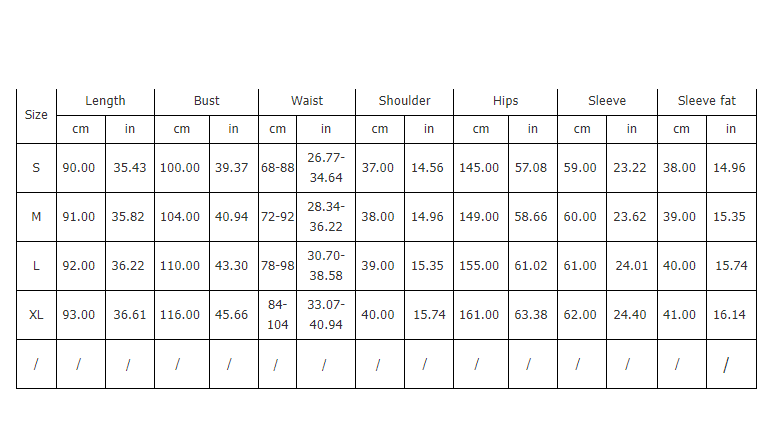Click the Shoulder column header
This screenshot has width=775, height=421.
[x=404, y=101]
